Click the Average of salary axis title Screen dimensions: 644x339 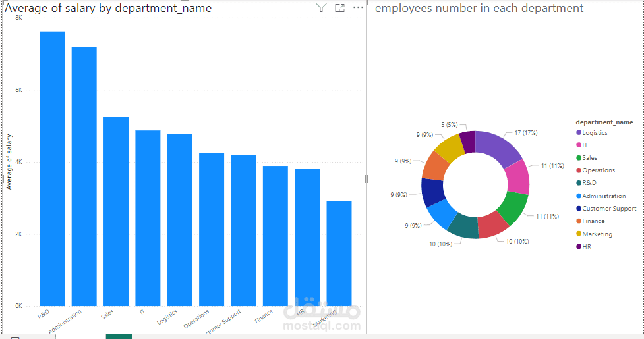pos(9,162)
